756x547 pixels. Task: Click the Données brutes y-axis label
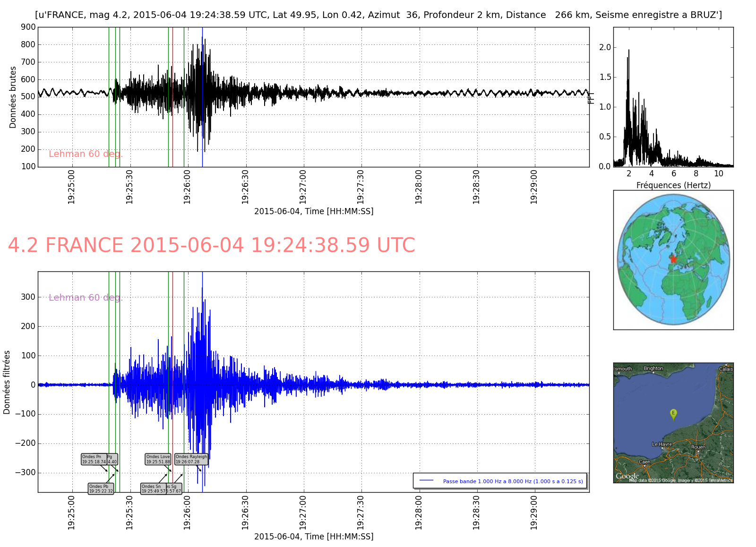13,97
